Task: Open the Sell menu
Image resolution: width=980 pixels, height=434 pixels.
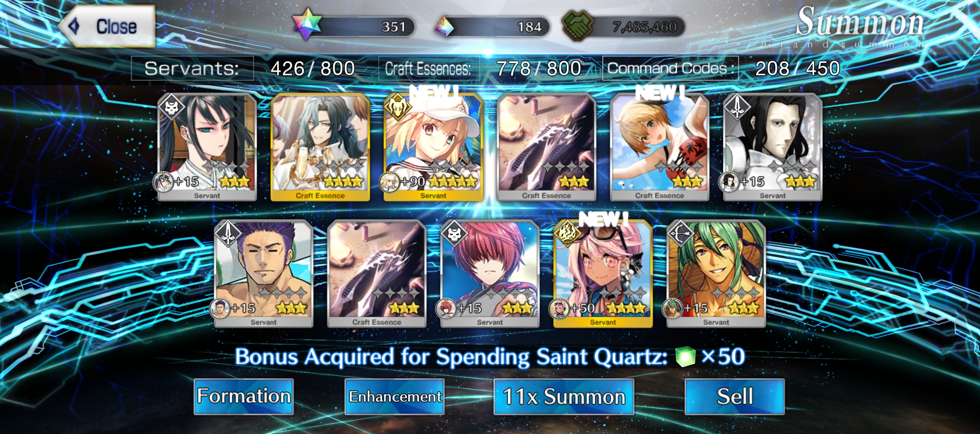Action: click(735, 397)
